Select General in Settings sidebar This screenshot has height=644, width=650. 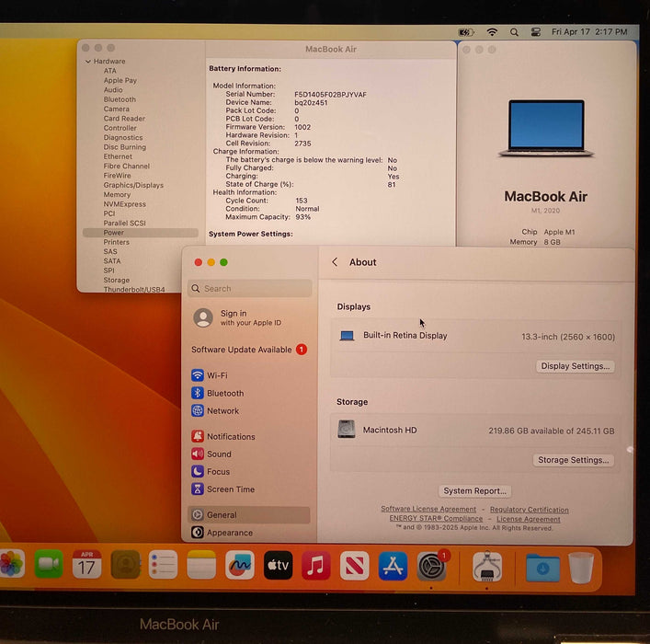click(x=249, y=515)
